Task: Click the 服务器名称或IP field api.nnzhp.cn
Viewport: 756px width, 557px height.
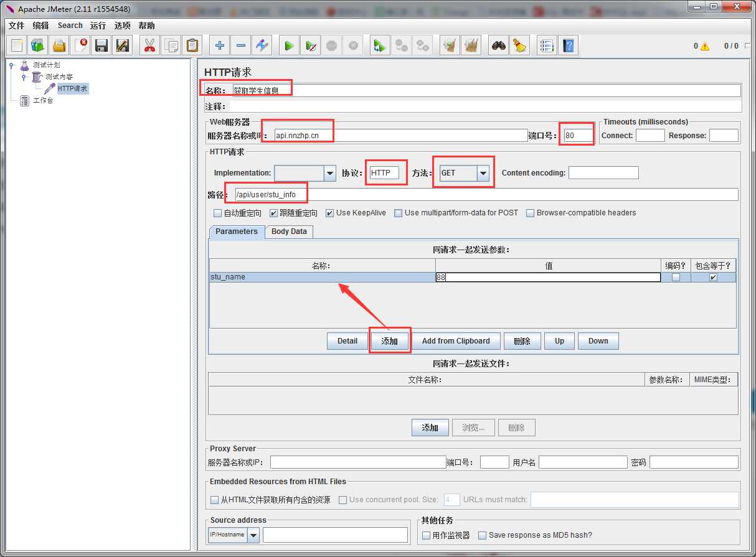Action: (x=401, y=136)
